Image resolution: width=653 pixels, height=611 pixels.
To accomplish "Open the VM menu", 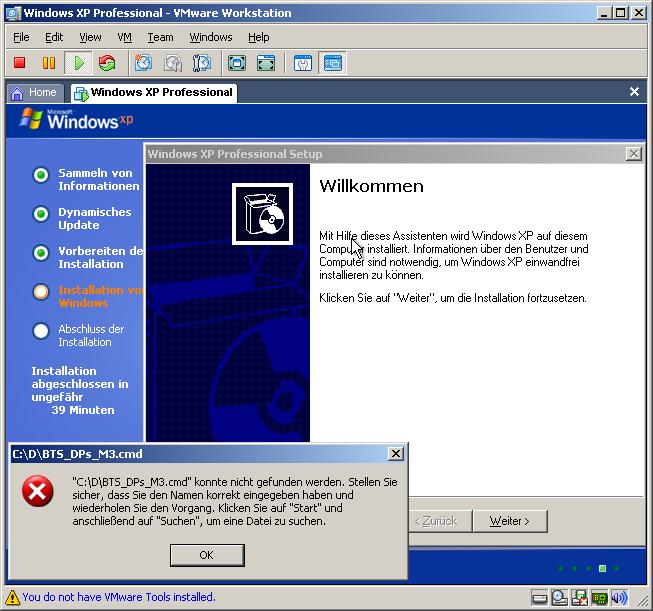I will click(x=125, y=37).
